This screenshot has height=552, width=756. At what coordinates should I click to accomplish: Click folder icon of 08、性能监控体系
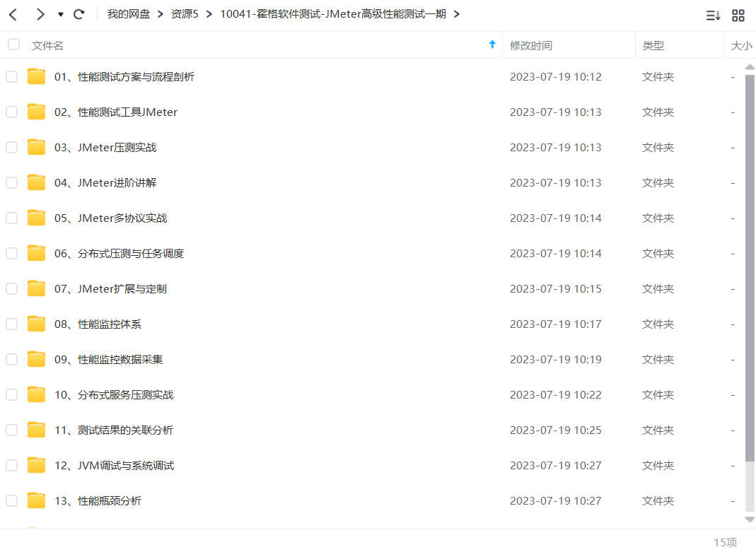click(36, 323)
